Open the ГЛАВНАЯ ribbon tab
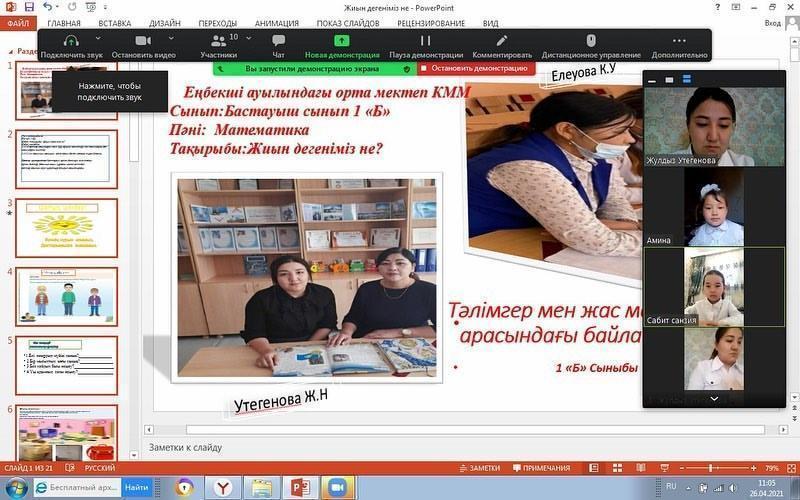The width and height of the screenshot is (800, 500). (64, 23)
